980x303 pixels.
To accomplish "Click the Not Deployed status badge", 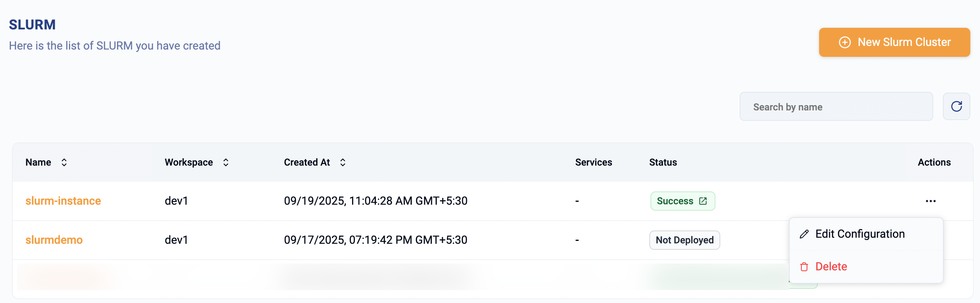I will coord(684,240).
